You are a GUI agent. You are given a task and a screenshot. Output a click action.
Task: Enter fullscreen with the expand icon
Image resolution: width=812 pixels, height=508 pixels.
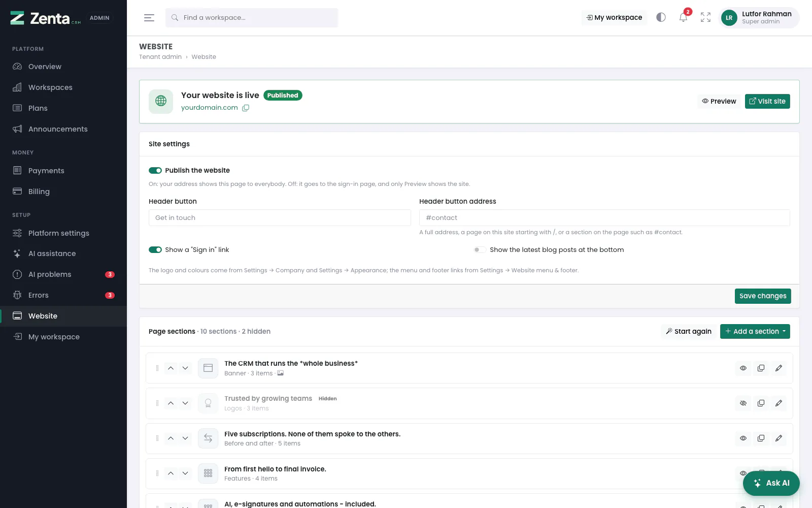tap(705, 17)
